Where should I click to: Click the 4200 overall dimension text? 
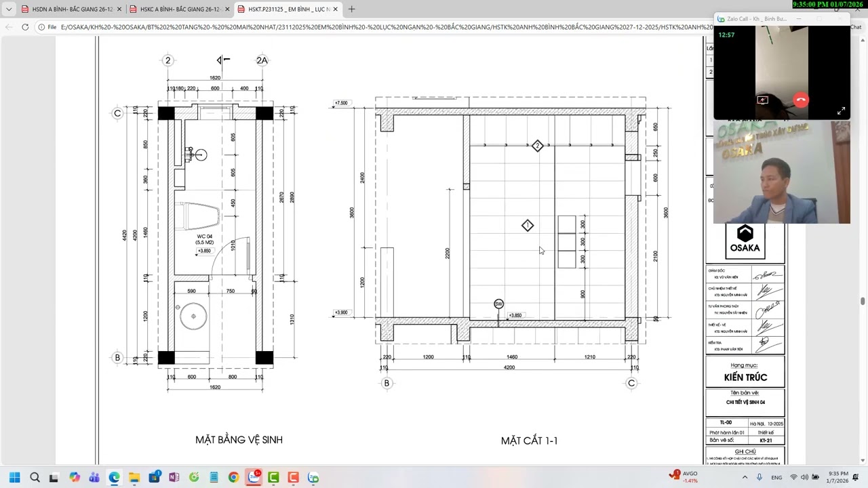click(x=509, y=367)
